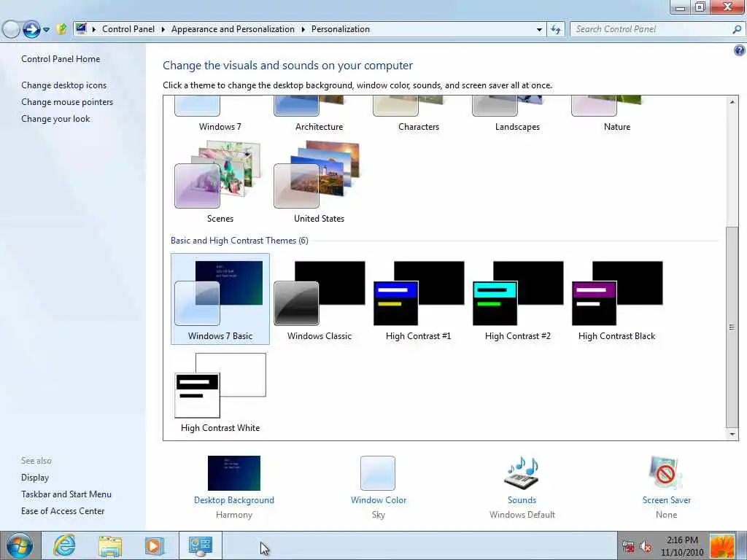Click the Forward navigation button
The width and height of the screenshot is (747, 560).
tap(31, 29)
